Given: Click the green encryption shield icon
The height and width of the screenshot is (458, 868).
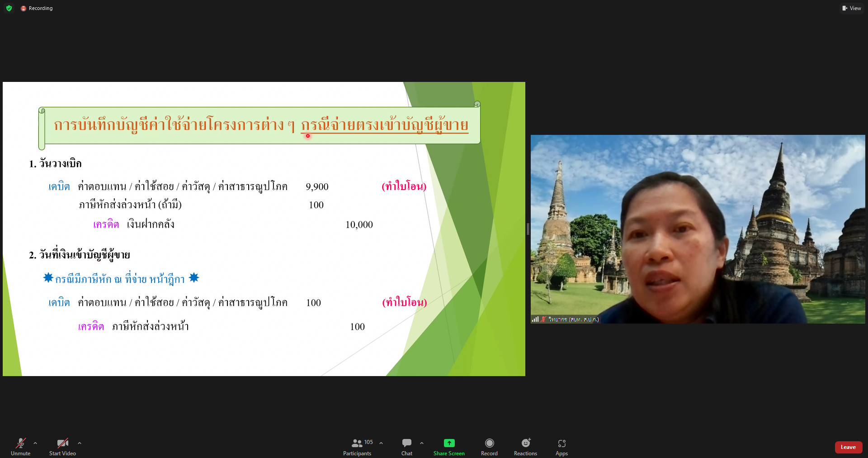Looking at the screenshot, I should pos(9,8).
